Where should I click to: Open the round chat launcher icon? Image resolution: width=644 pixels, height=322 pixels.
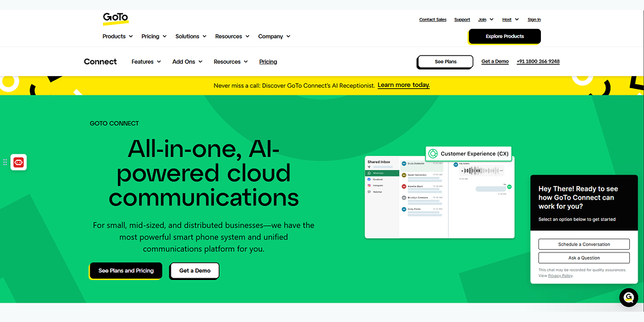point(629,298)
